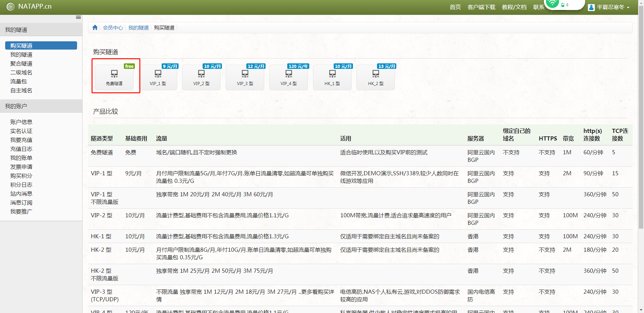Open 教程/文档 in the top navigation
The width and height of the screenshot is (644, 313).
click(x=514, y=7)
